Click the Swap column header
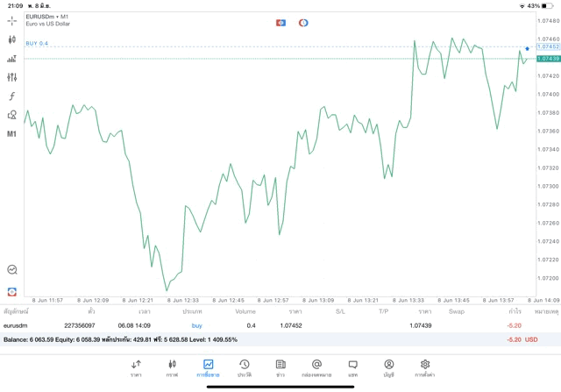Screen dimensions: 561x392 tap(457, 311)
